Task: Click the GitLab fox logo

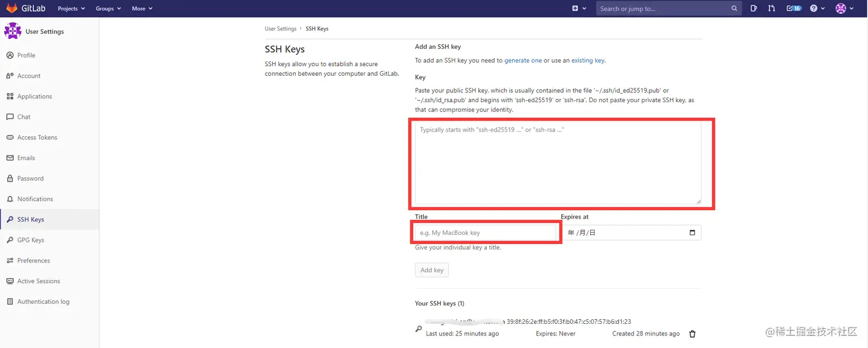Action: coord(11,9)
